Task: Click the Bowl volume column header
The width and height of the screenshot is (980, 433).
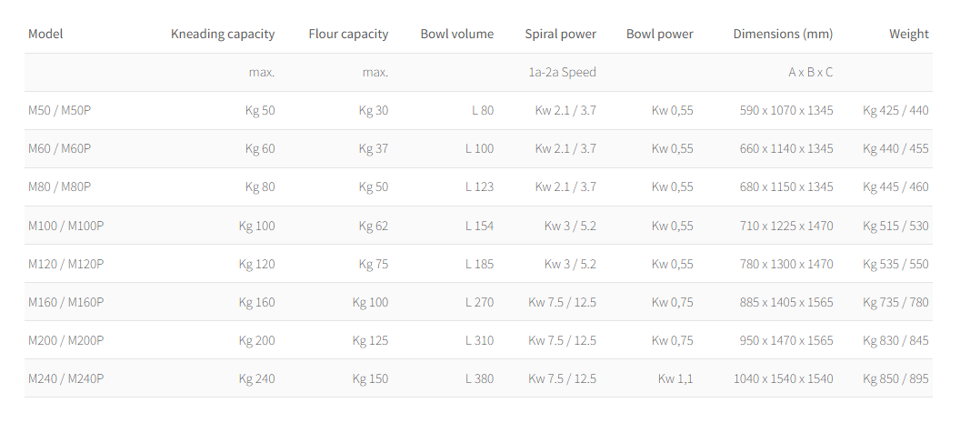Action: pyautogui.click(x=456, y=35)
